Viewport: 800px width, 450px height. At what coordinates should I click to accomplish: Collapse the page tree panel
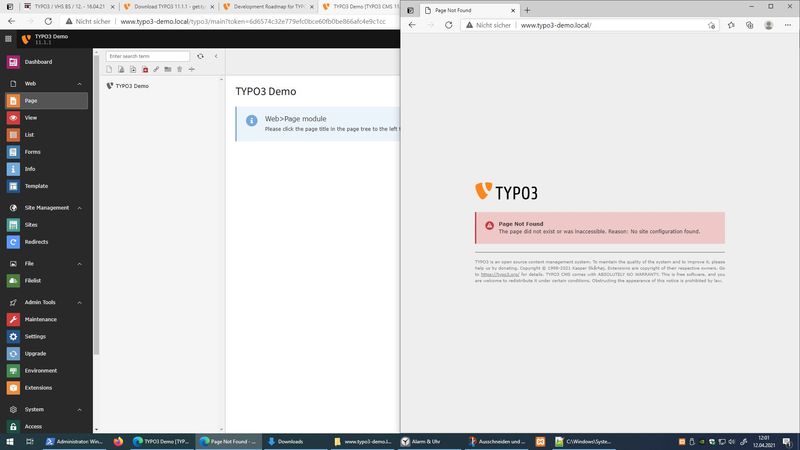tap(216, 56)
